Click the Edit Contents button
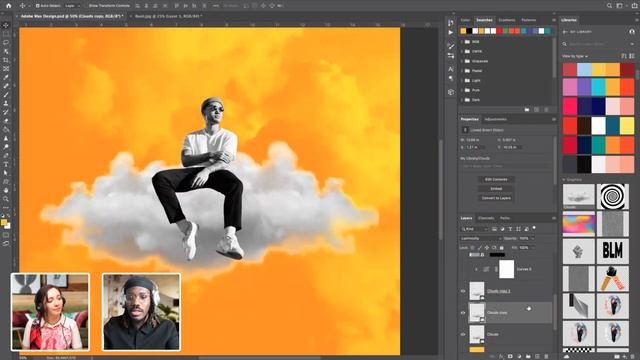Screen dimensions: 640x360 point(496,180)
